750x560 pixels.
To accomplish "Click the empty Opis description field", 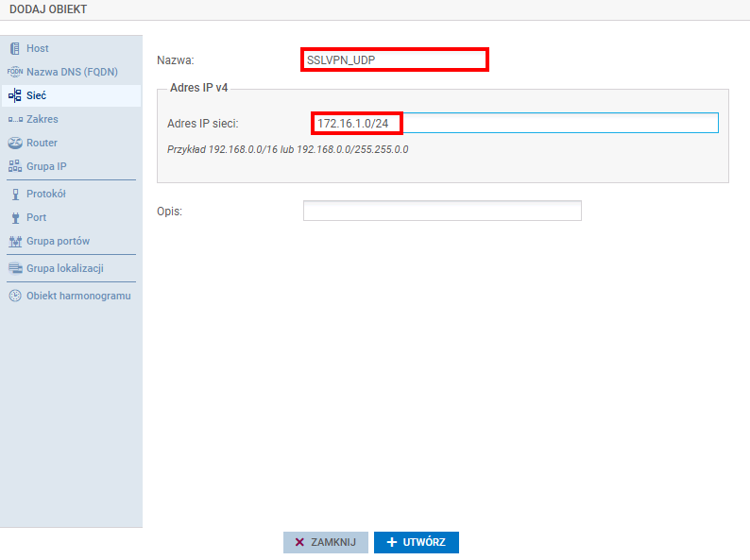I will click(442, 211).
